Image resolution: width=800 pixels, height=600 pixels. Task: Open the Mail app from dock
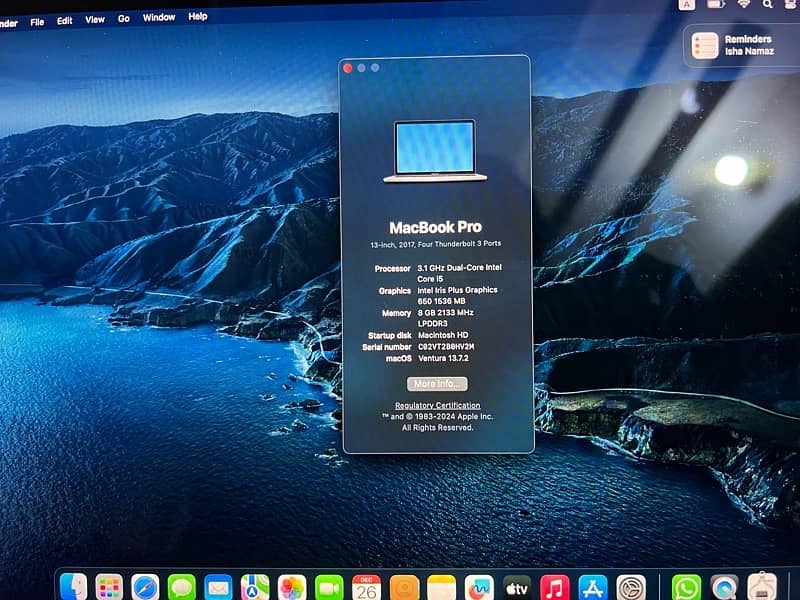[218, 587]
